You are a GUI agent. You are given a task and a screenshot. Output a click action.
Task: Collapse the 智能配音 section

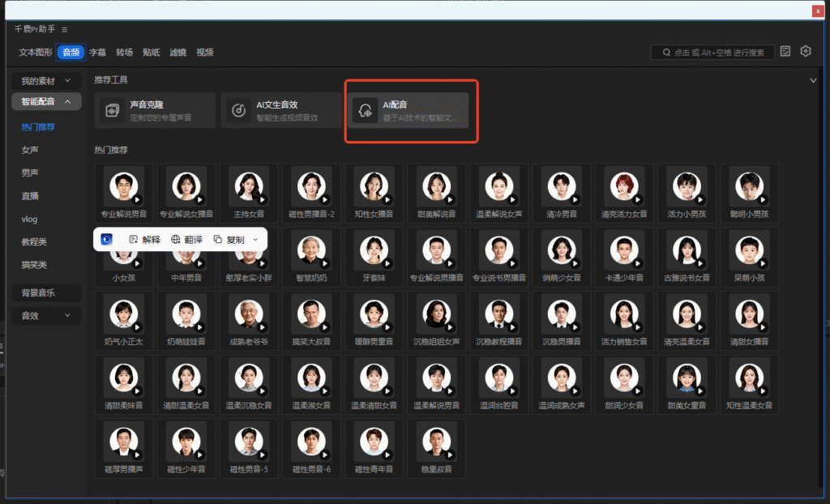click(46, 102)
